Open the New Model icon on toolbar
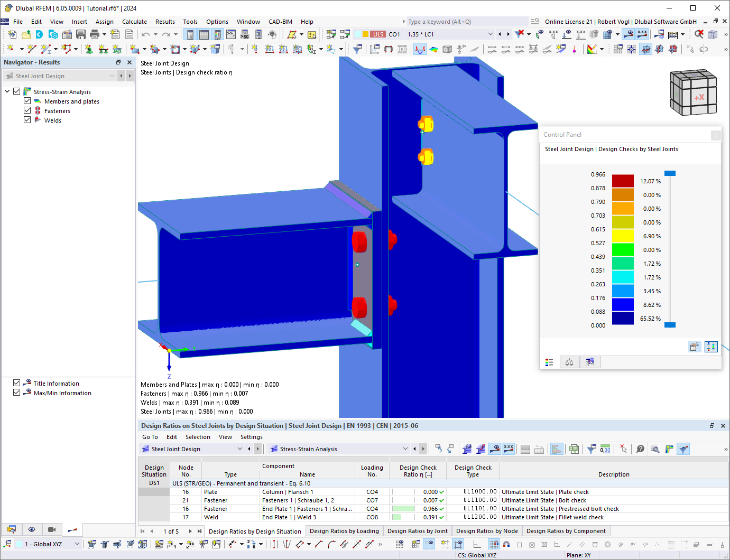This screenshot has width=730, height=560. coord(12,33)
